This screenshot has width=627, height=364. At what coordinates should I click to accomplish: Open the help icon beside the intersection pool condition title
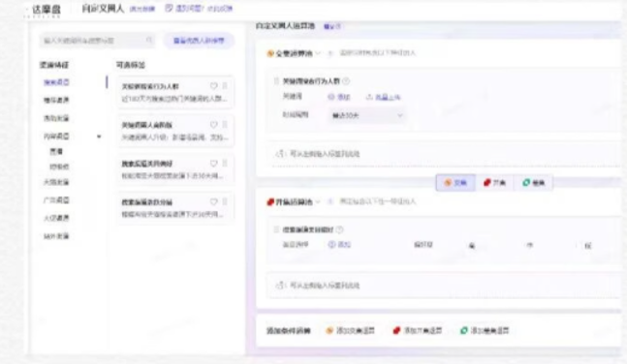[x=346, y=81]
